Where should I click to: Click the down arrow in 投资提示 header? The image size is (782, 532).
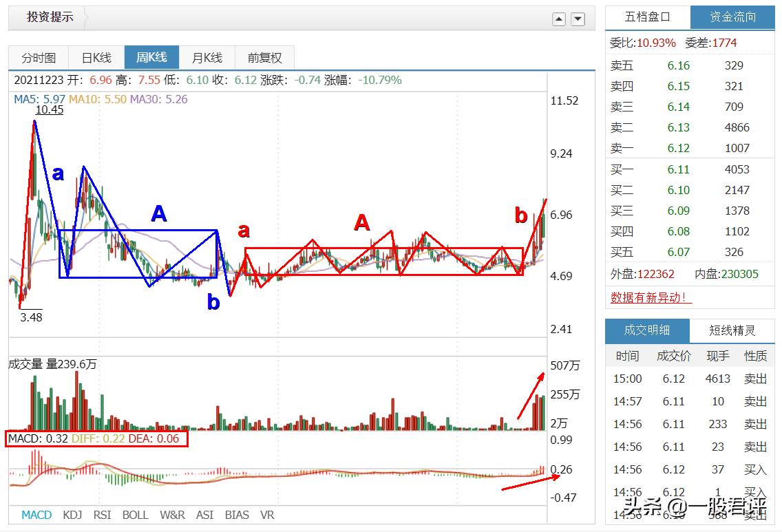coord(578,19)
